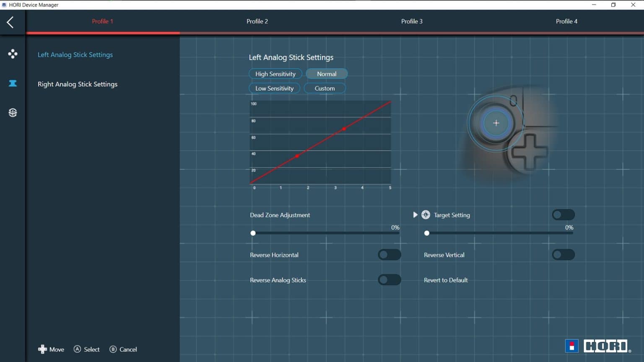Enable Reverse Analog Sticks toggle
The height and width of the screenshot is (362, 644).
coord(389,280)
